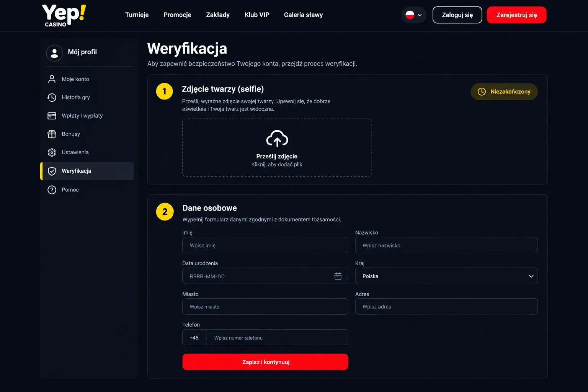588x392 pixels.
Task: Click Zapisz i kontynuuj button
Action: [265, 362]
